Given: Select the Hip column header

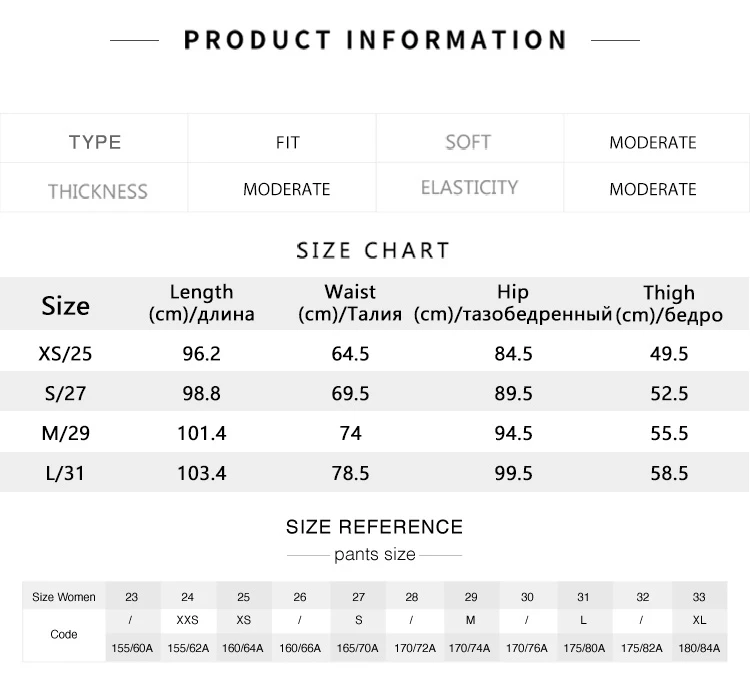Looking at the screenshot, I should [x=513, y=303].
